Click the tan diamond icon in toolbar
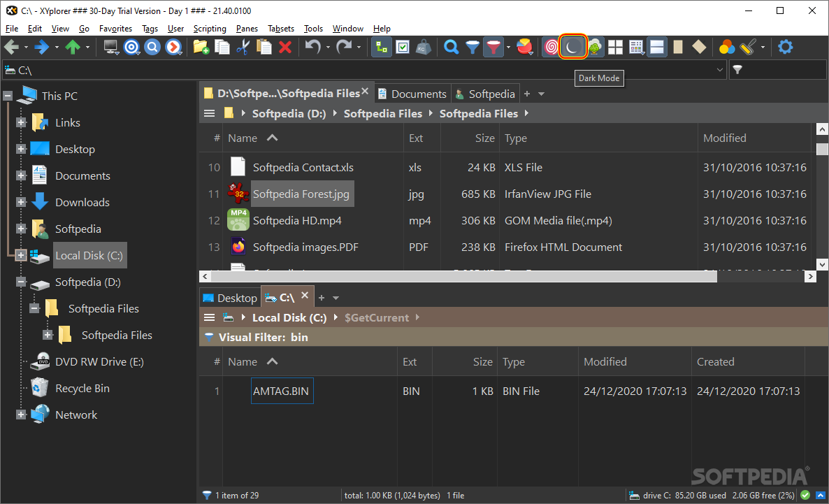 pyautogui.click(x=699, y=47)
